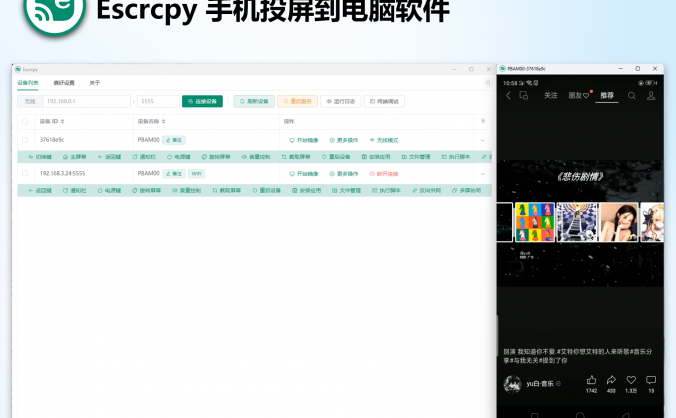Switch to the 设备列表 tab
The height and width of the screenshot is (418, 676).
pos(28,83)
